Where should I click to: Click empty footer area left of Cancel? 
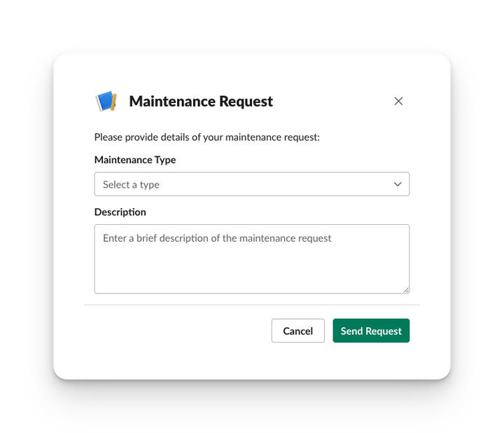175,331
